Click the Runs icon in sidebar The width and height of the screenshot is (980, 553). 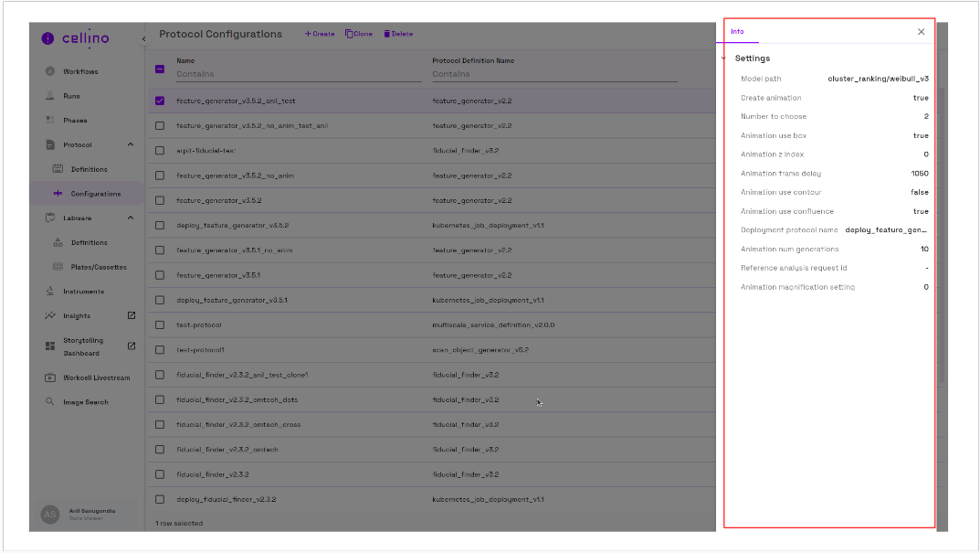[50, 96]
